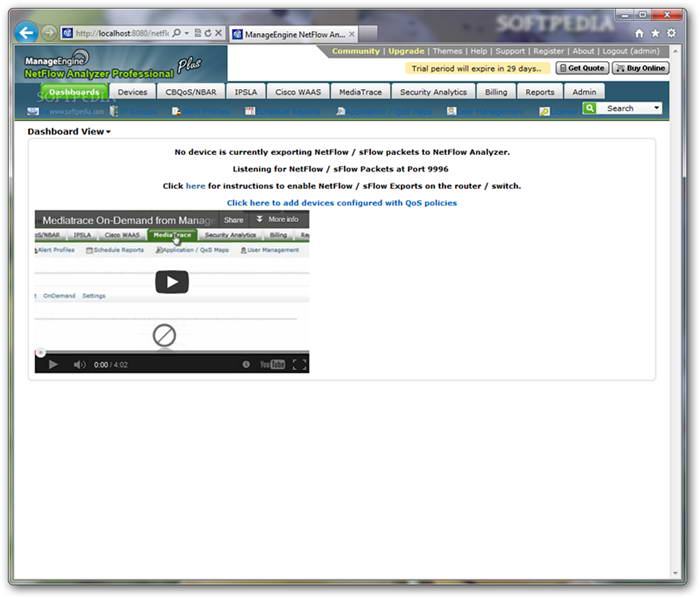Open the favorites star icon

click(655, 33)
